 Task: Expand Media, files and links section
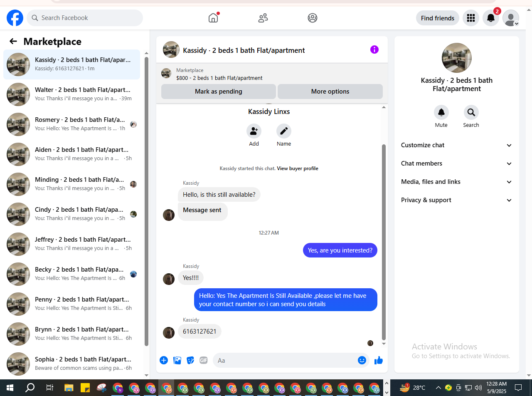(x=457, y=182)
